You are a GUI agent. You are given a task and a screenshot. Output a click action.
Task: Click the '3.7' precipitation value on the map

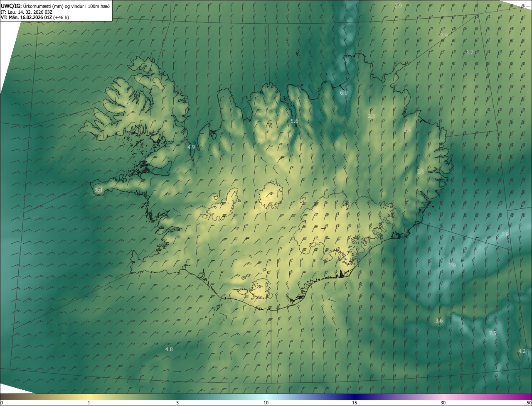pos(469,53)
